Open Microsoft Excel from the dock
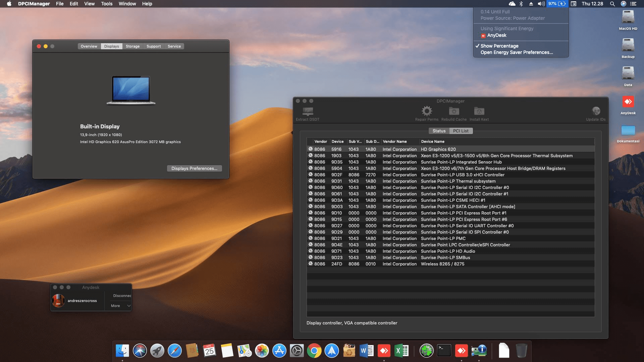This screenshot has height=362, width=644. [x=401, y=351]
